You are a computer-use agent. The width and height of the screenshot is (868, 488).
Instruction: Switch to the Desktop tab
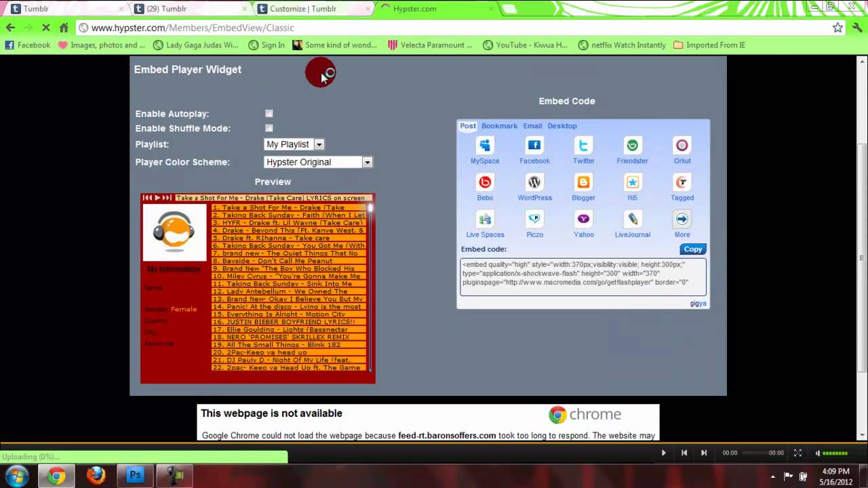[562, 126]
